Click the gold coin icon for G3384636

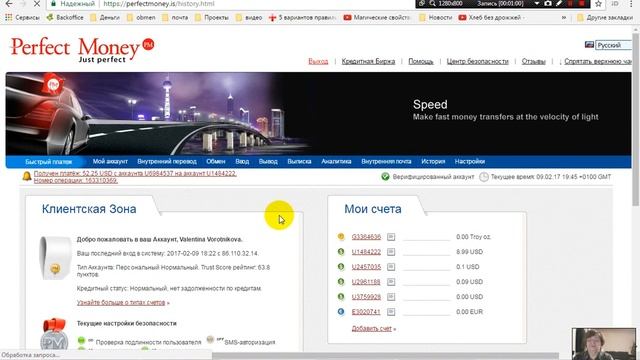tap(341, 237)
